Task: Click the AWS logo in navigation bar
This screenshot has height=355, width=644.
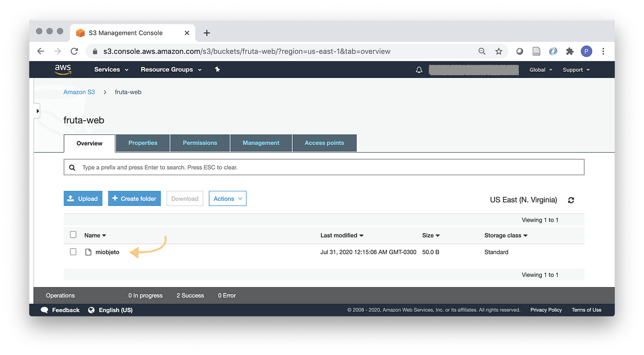Action: tap(62, 69)
